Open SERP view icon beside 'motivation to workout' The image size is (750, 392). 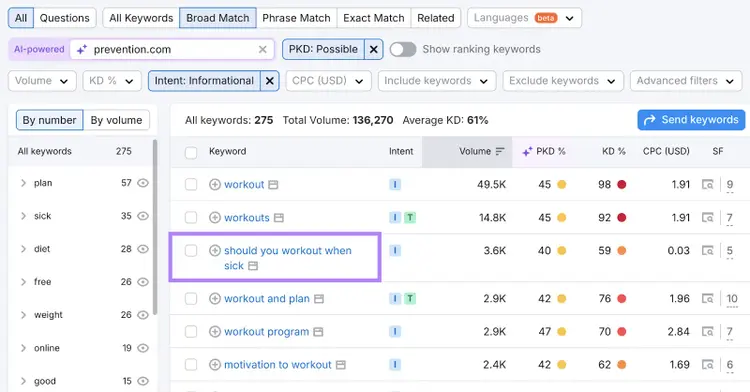coord(341,365)
